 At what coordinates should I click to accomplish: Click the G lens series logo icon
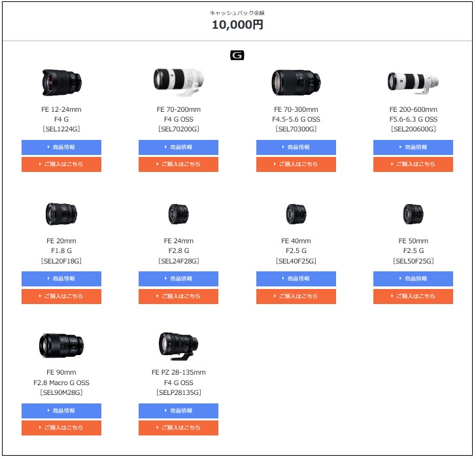237,55
